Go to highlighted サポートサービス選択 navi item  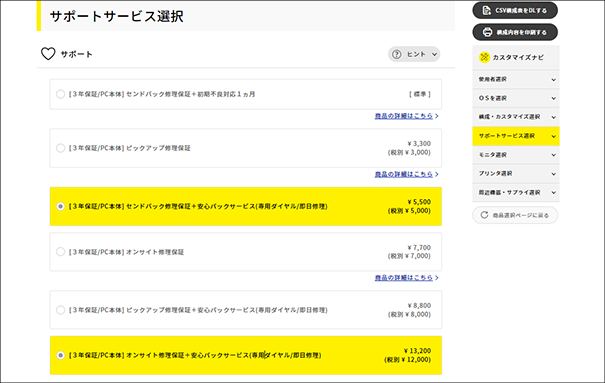tap(516, 136)
